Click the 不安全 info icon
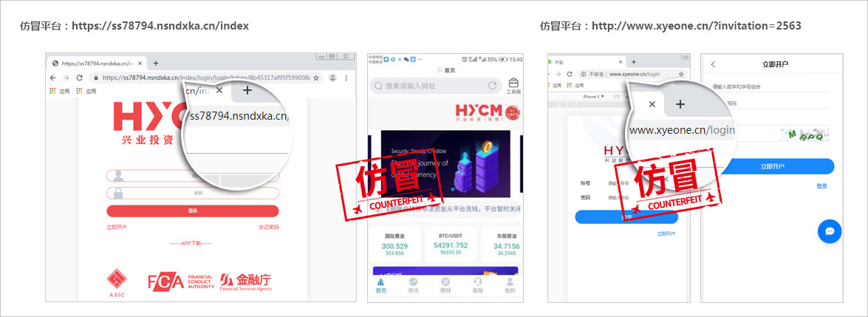 pos(583,74)
